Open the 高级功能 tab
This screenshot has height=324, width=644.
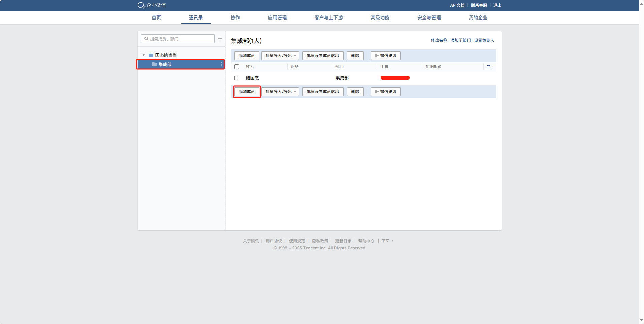380,18
